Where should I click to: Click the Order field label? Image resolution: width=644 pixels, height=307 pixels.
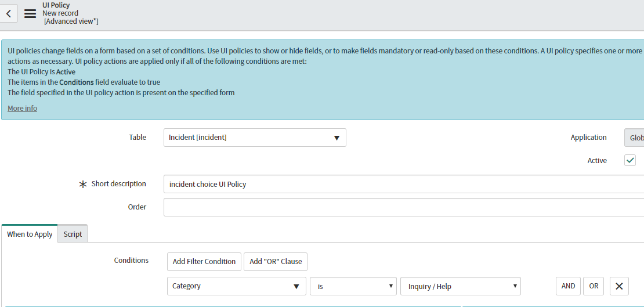[137, 207]
